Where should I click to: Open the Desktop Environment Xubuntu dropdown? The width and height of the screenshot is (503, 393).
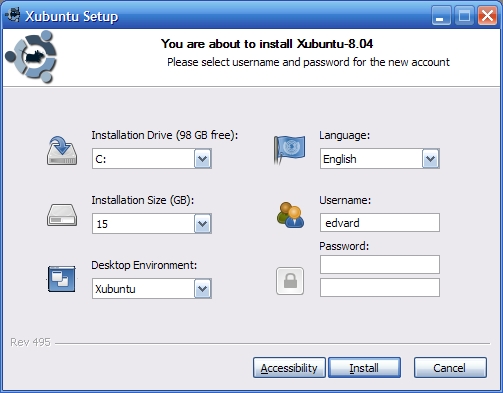pyautogui.click(x=152, y=288)
